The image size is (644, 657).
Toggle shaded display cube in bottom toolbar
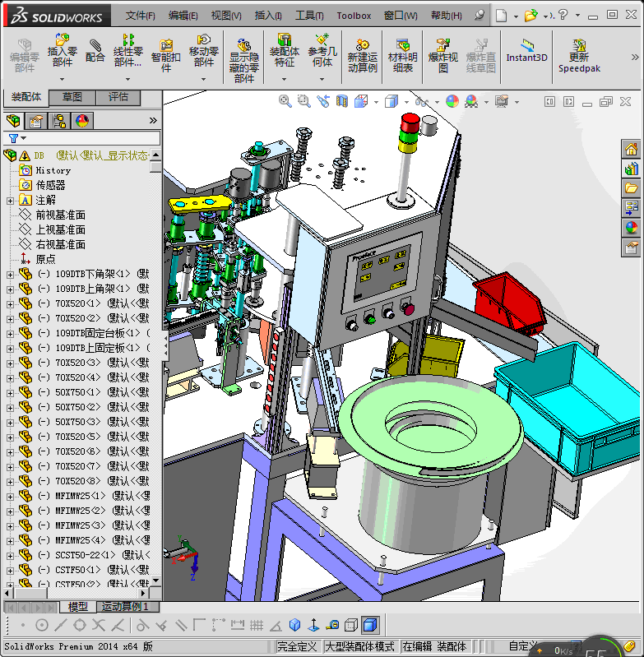coord(370,625)
